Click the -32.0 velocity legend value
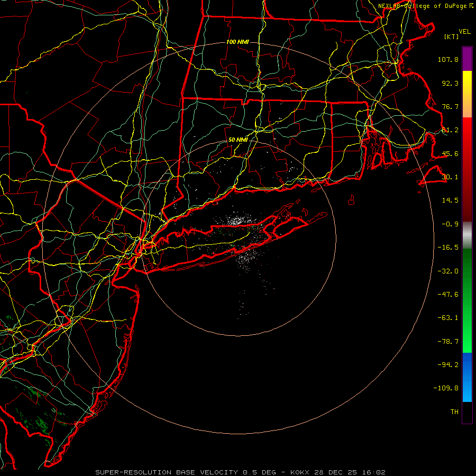The image size is (476, 476). point(448,271)
